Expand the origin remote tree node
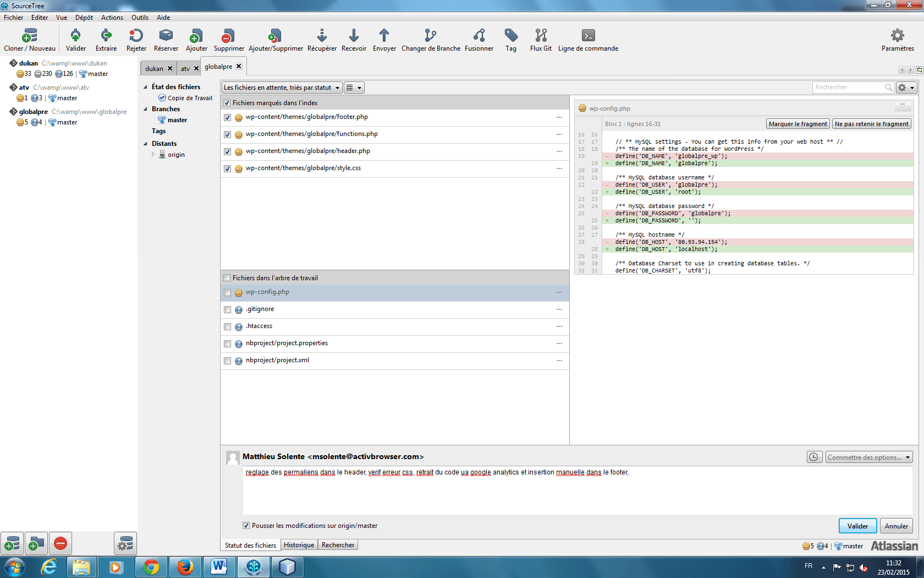Screen dimensions: 924x578 (x=153, y=155)
